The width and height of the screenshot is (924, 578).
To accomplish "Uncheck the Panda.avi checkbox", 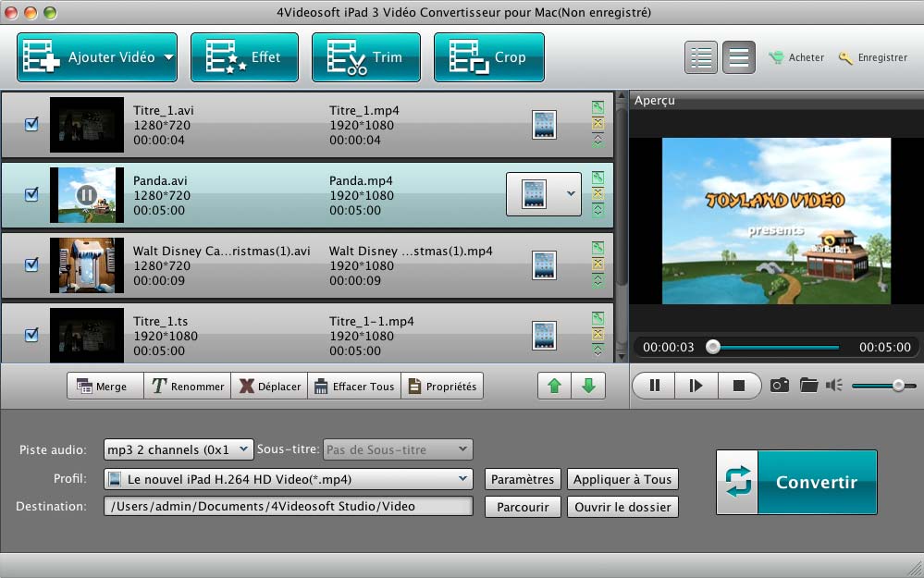I will pos(31,194).
